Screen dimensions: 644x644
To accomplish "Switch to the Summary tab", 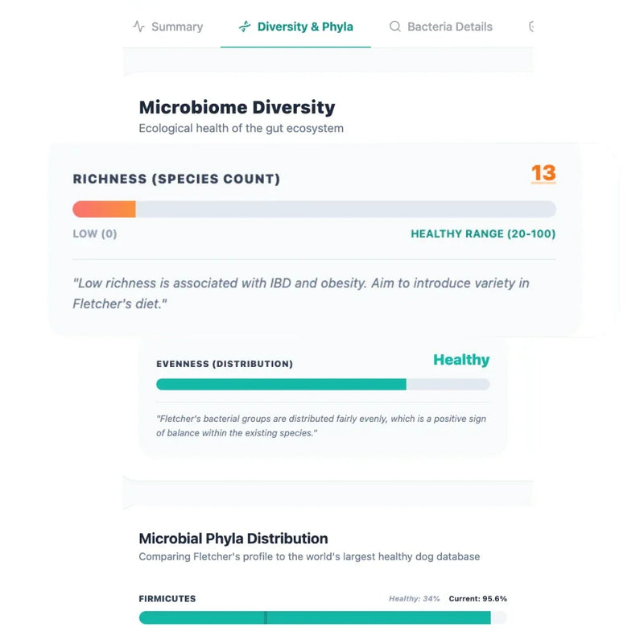I will [x=176, y=26].
